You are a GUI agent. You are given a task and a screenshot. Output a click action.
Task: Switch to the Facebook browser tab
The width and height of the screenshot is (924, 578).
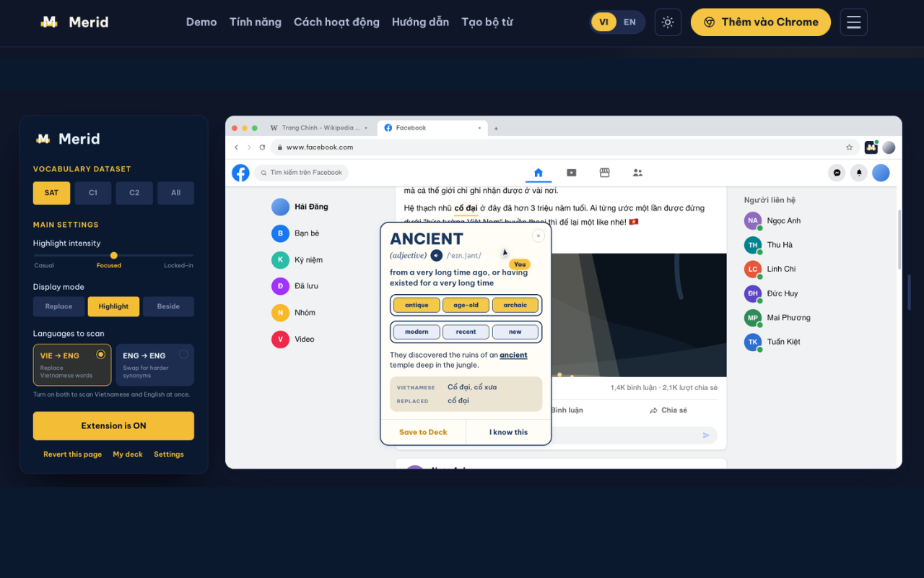click(x=432, y=128)
